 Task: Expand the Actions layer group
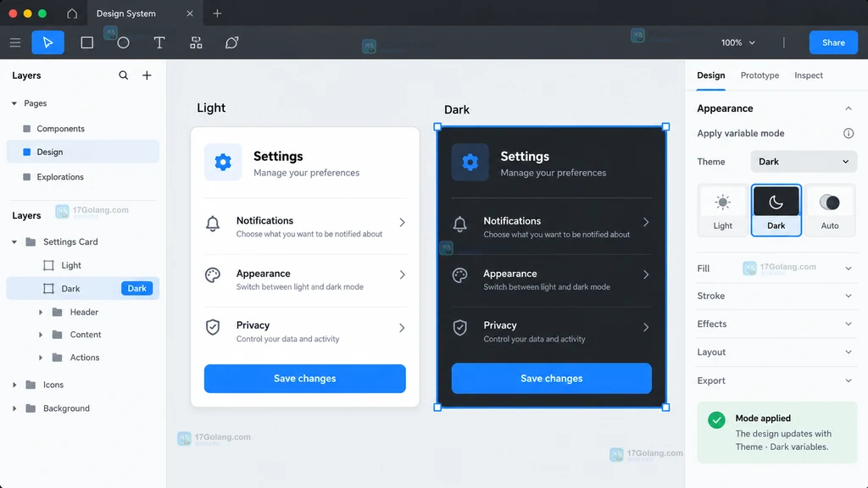pyautogui.click(x=41, y=358)
